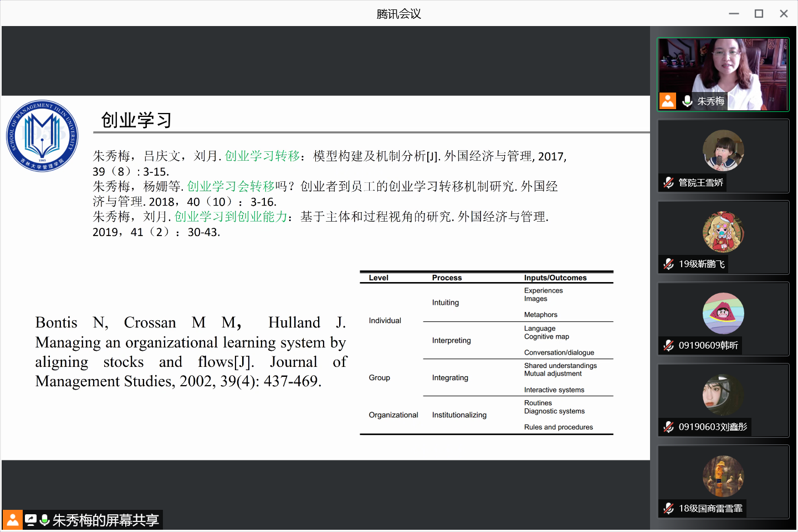Click the orange person icon in bottom-left bar
This screenshot has width=798, height=532.
click(x=12, y=520)
